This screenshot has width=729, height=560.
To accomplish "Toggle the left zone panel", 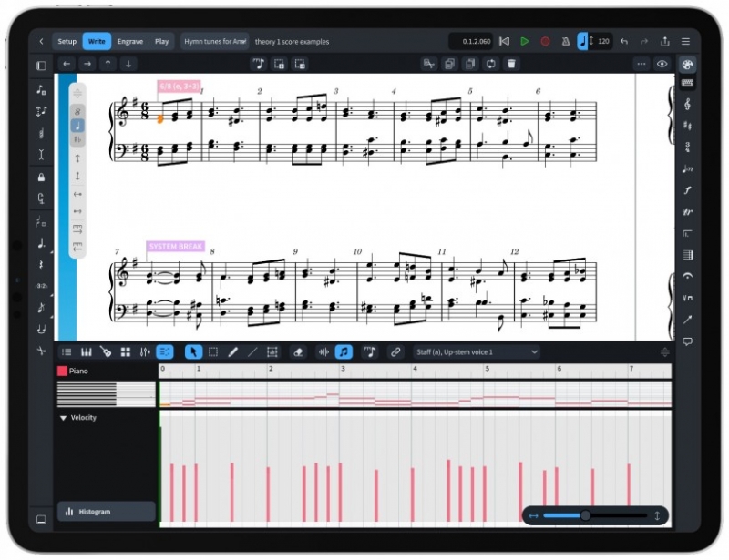I will [x=41, y=66].
